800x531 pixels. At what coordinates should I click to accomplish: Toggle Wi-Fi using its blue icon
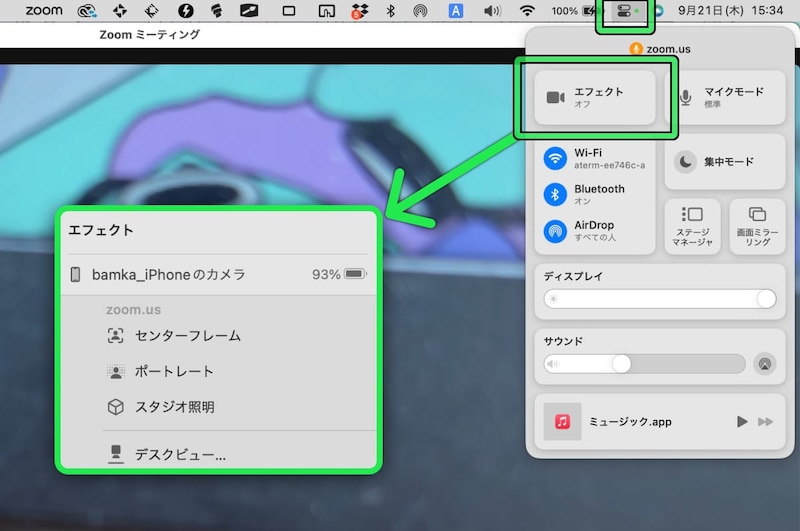(x=555, y=159)
